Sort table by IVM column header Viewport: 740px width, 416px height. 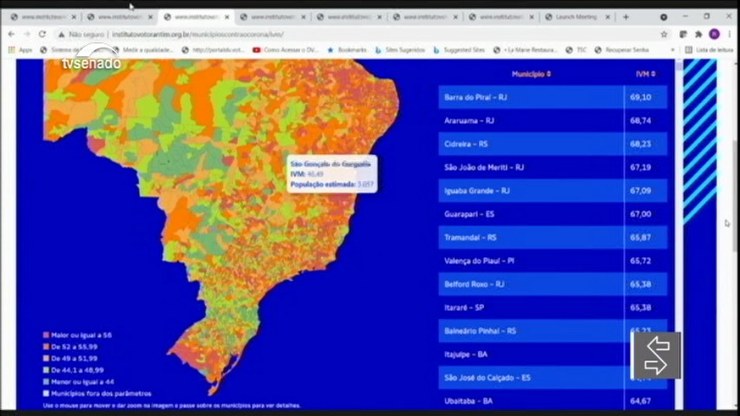click(x=645, y=73)
